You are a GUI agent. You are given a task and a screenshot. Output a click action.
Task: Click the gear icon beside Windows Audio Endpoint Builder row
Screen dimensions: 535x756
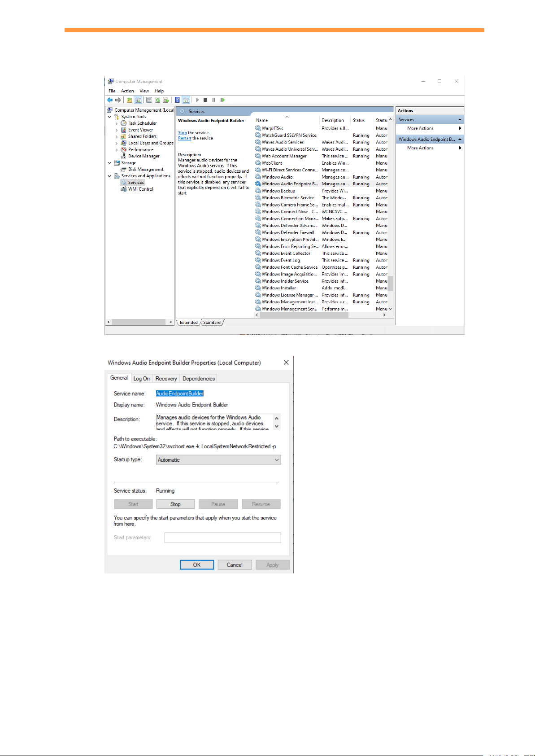click(258, 184)
